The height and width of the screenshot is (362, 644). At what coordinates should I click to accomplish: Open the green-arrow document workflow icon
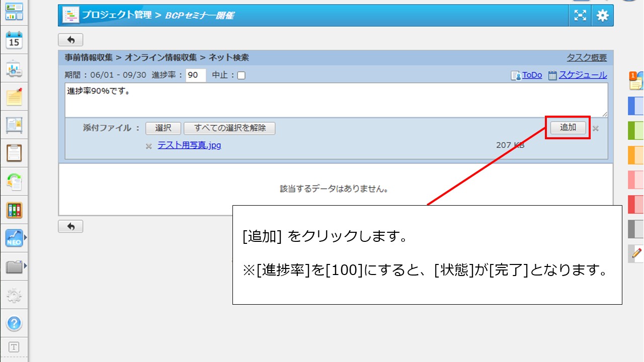pos(14,182)
